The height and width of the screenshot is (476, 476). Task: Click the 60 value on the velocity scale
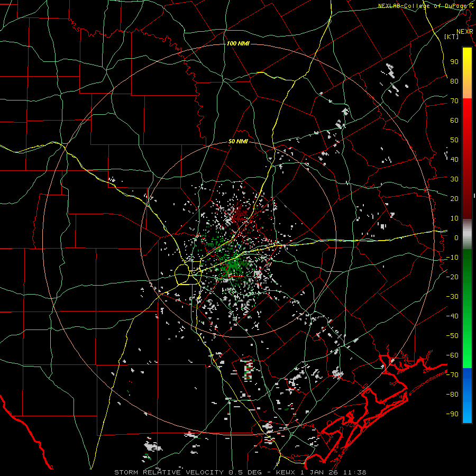point(454,120)
